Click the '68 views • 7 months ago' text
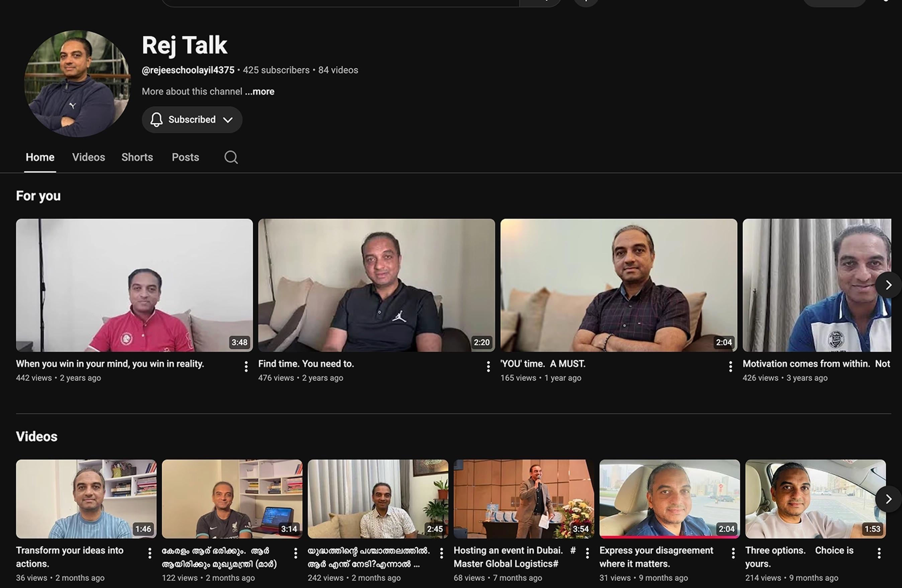Screen dimensions: 902x588 [498, 578]
